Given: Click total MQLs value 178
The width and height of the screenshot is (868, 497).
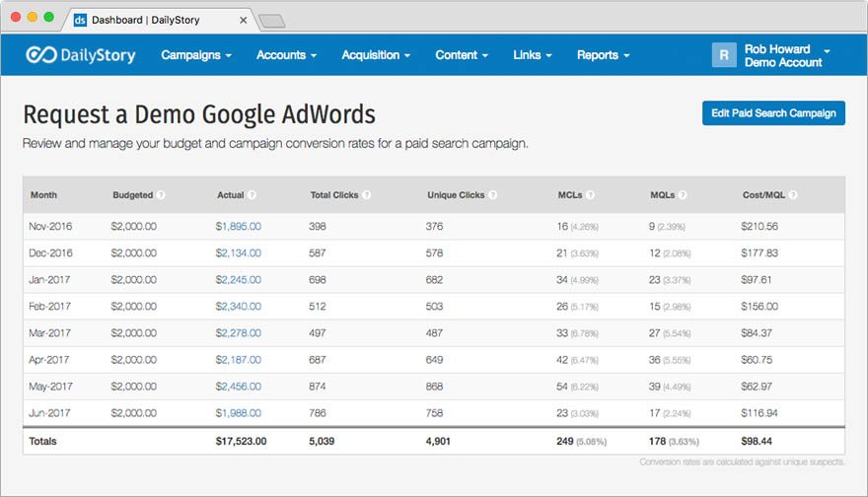Looking at the screenshot, I should (x=657, y=441).
